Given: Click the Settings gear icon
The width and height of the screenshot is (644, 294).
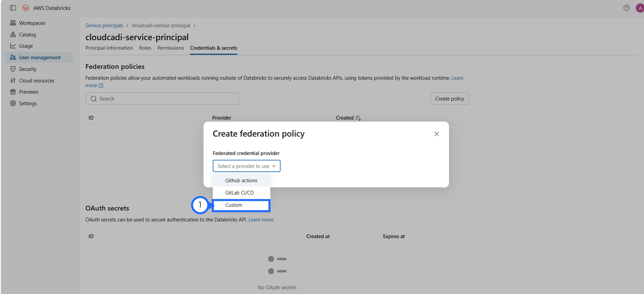Looking at the screenshot, I should [x=13, y=103].
